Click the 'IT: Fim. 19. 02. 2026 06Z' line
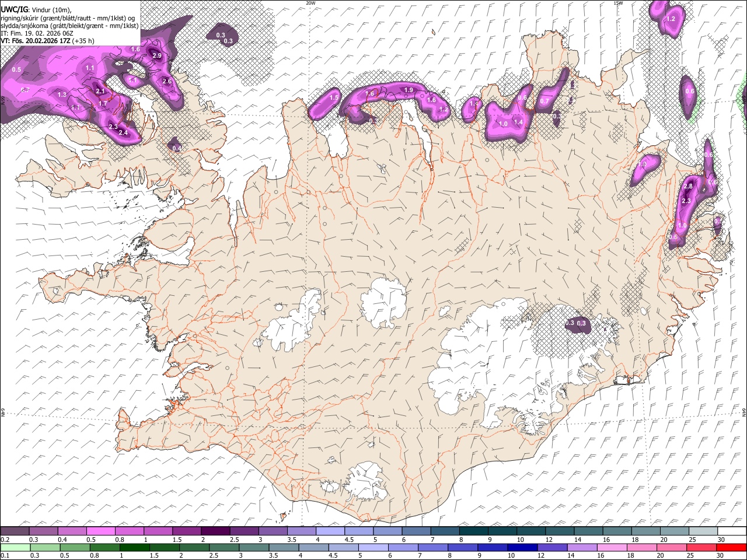This screenshot has height=560, width=747. coord(37,33)
